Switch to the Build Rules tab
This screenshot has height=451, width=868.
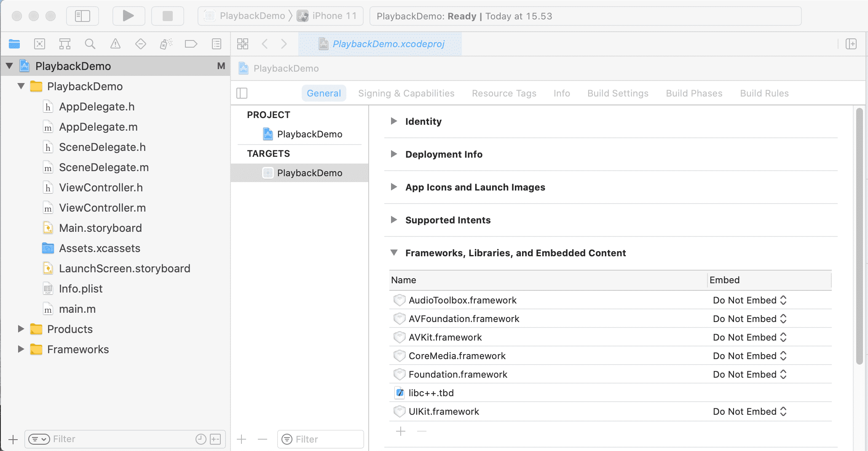tap(764, 93)
